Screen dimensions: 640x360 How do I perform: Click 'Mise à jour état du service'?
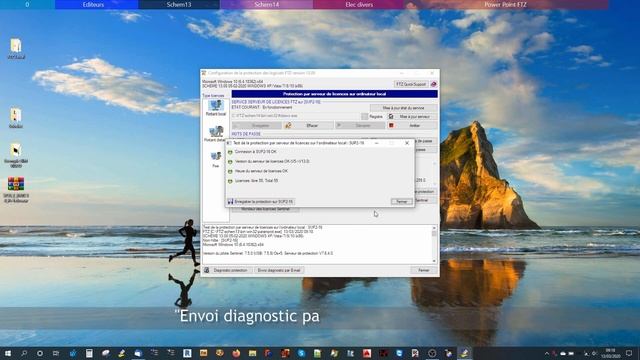404,108
